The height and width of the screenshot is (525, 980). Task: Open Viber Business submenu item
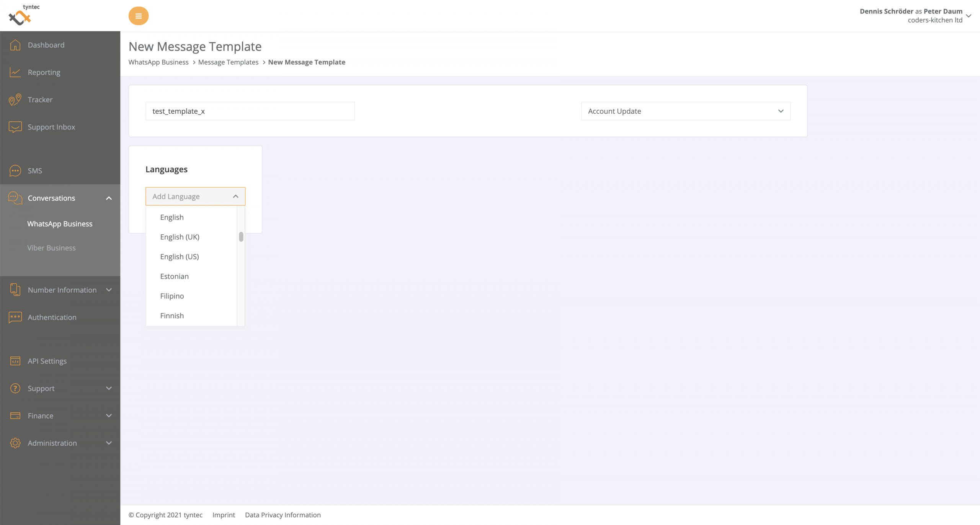tap(51, 248)
